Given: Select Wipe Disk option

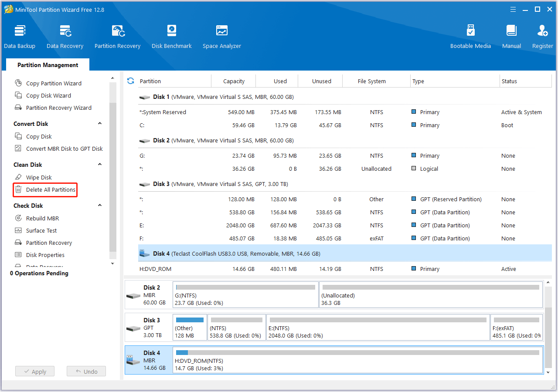Looking at the screenshot, I should tap(39, 177).
